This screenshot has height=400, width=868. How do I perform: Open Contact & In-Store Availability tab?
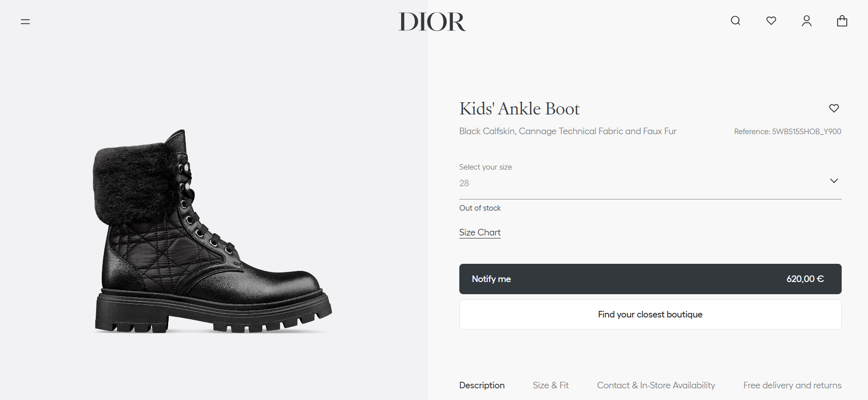(656, 385)
